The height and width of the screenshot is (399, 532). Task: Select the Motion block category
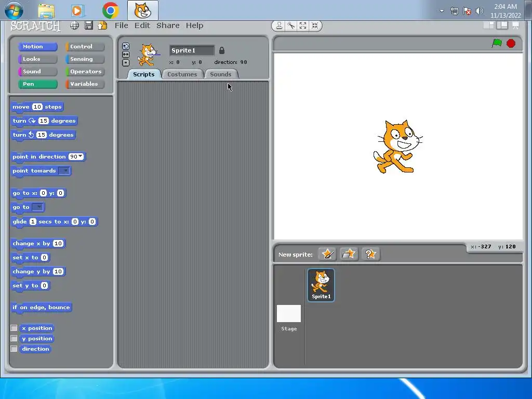coord(37,46)
